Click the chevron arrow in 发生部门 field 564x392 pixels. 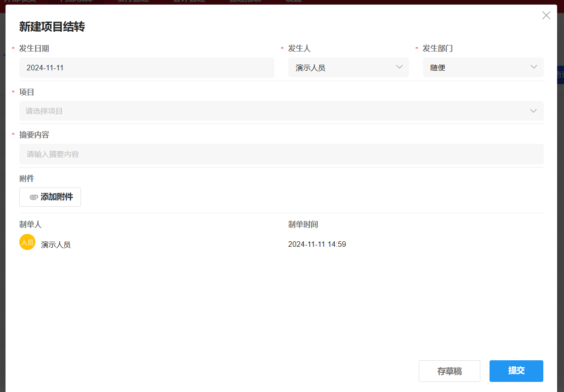(x=534, y=67)
